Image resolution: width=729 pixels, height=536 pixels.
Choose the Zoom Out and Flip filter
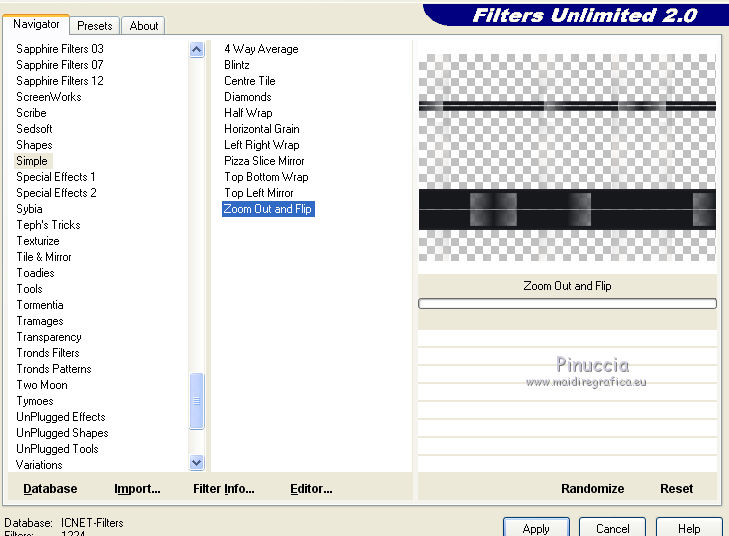point(268,209)
